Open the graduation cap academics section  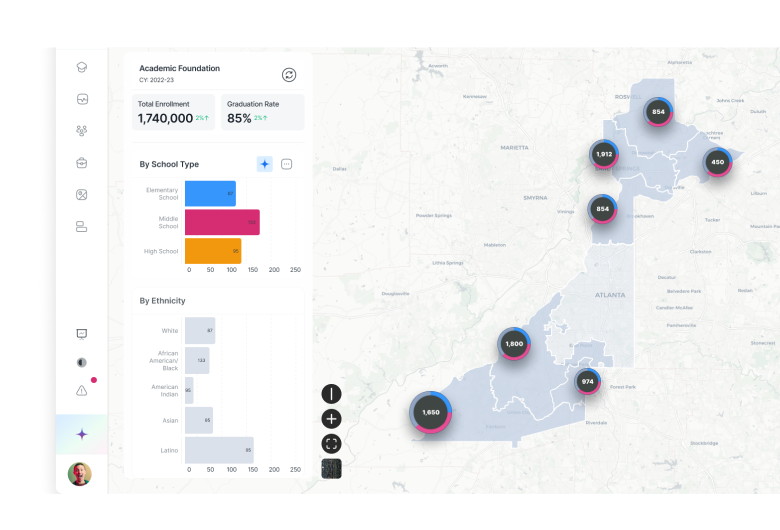[x=81, y=67]
